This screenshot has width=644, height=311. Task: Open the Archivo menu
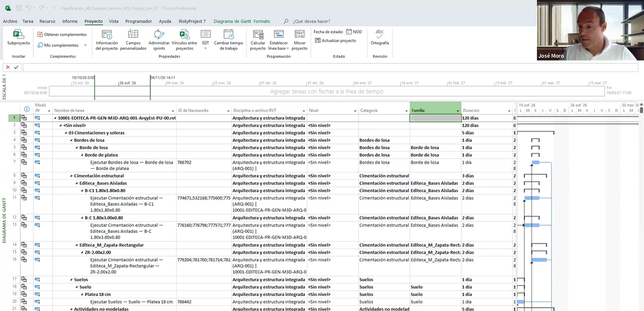tap(10, 21)
